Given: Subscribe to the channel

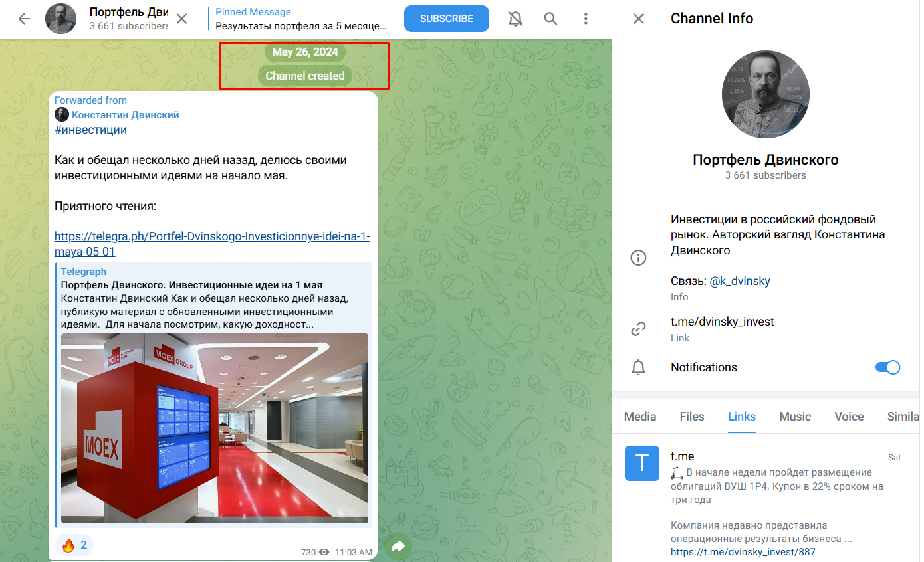Looking at the screenshot, I should coord(446,19).
